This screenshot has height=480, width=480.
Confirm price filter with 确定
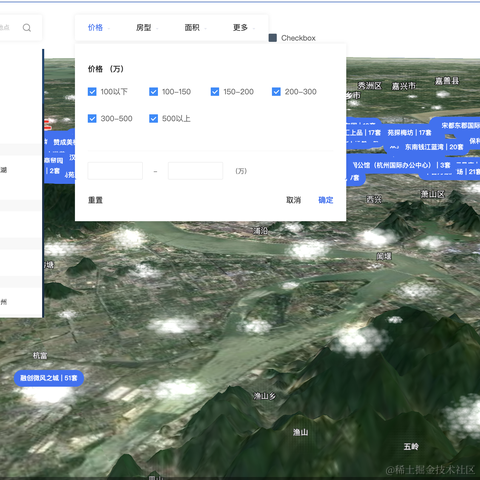[326, 200]
